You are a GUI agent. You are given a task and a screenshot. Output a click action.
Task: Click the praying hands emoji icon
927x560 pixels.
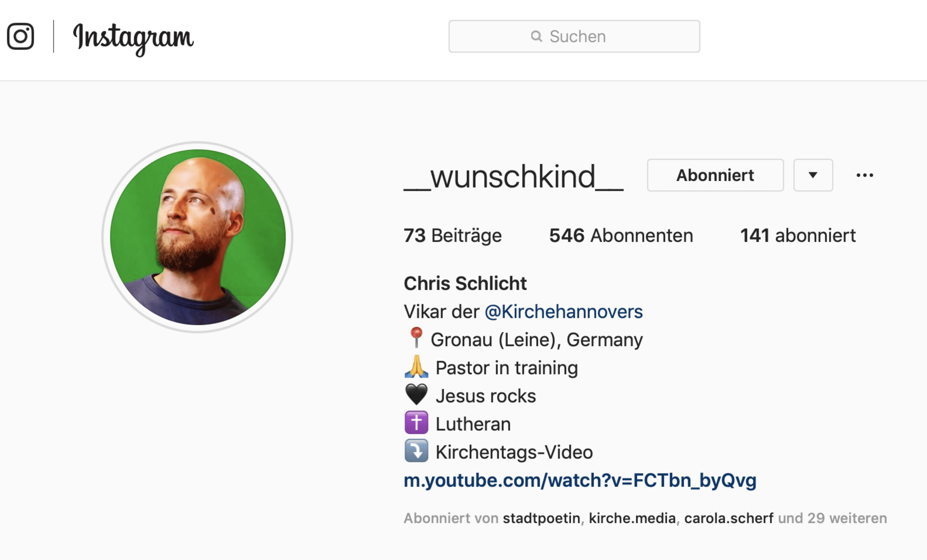coord(416,367)
